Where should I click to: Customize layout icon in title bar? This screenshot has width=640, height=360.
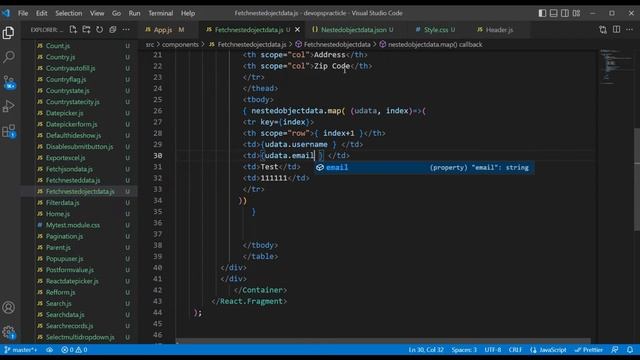576,13
